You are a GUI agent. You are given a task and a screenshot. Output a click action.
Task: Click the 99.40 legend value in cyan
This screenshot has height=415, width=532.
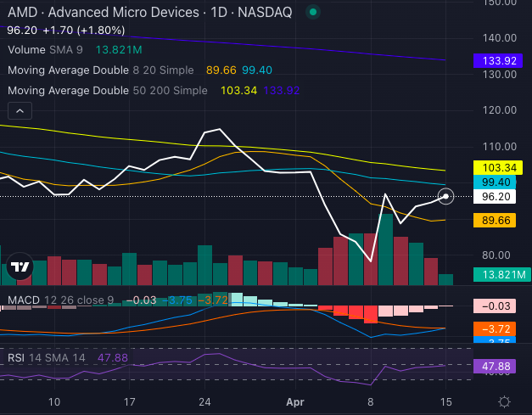257,70
